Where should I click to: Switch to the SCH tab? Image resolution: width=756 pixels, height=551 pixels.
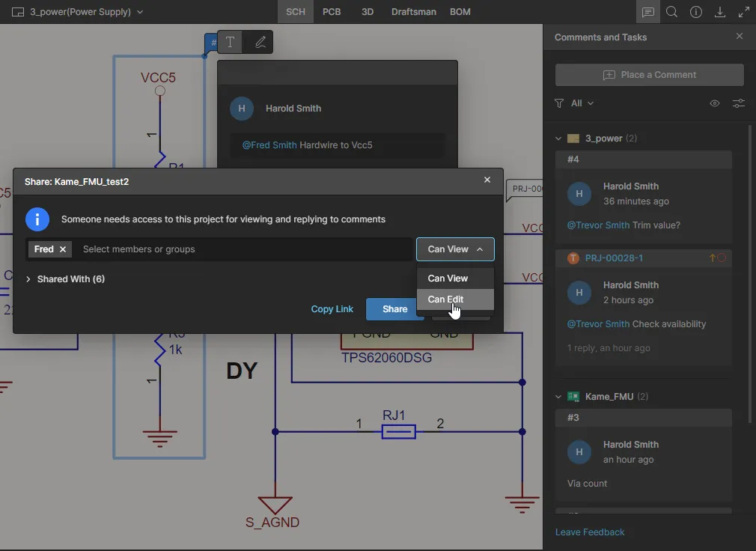pyautogui.click(x=296, y=12)
